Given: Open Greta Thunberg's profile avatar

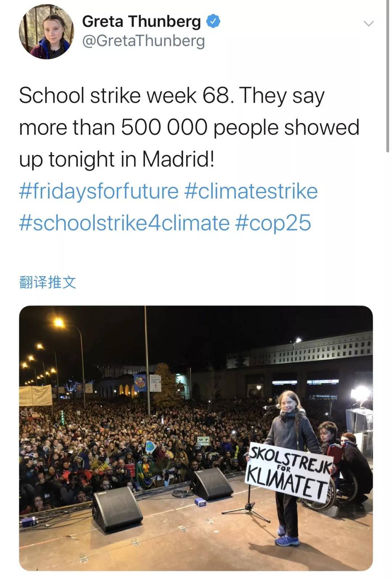Looking at the screenshot, I should point(46,32).
